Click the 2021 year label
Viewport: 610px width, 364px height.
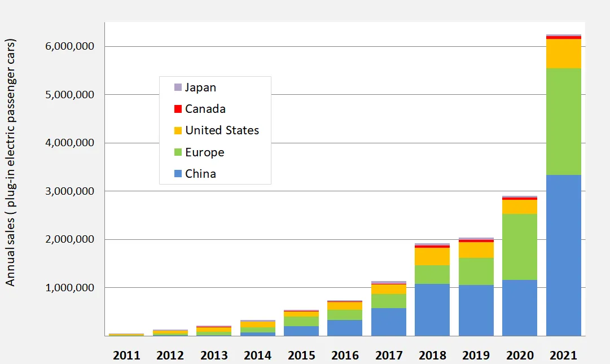[x=564, y=355]
